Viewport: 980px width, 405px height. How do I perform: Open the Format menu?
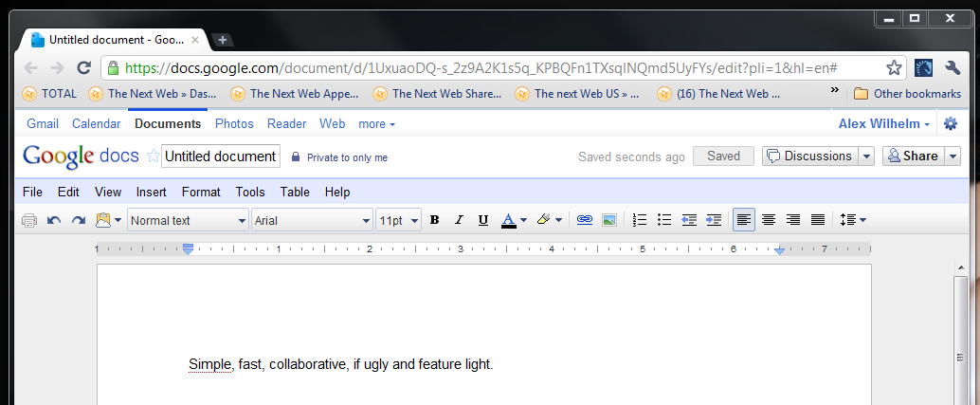[201, 192]
